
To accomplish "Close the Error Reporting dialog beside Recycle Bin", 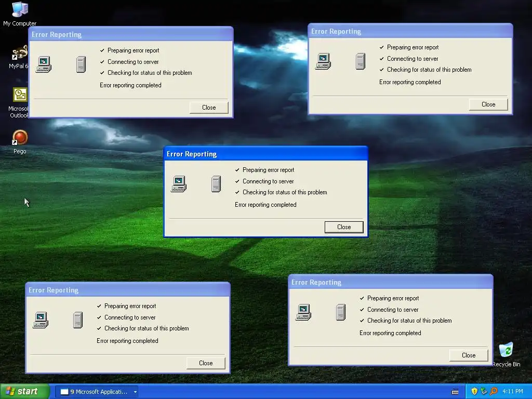I will (469, 355).
